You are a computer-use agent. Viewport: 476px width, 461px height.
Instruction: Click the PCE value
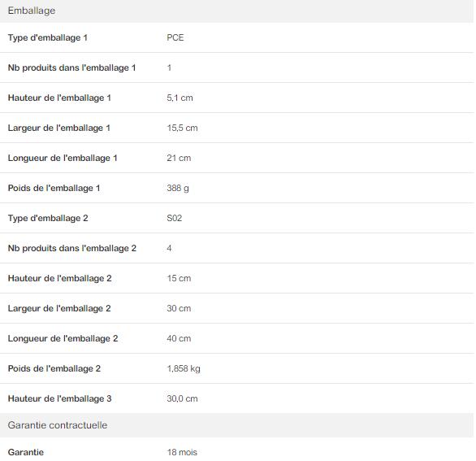point(175,37)
